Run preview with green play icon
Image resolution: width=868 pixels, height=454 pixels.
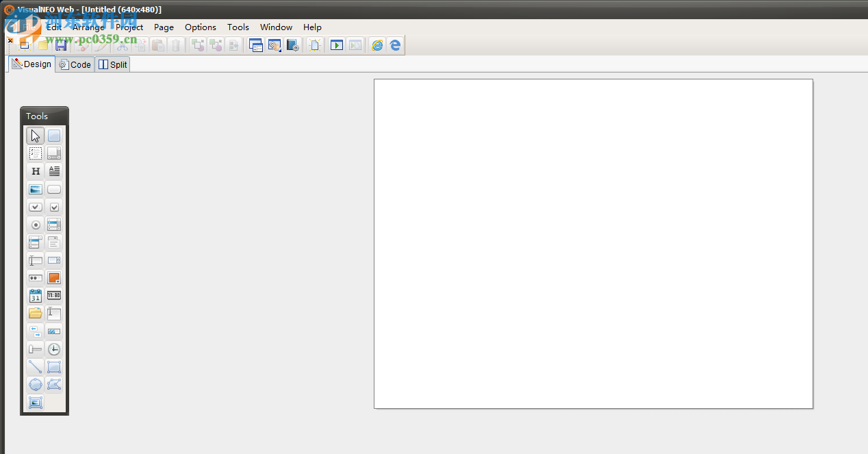tap(337, 45)
